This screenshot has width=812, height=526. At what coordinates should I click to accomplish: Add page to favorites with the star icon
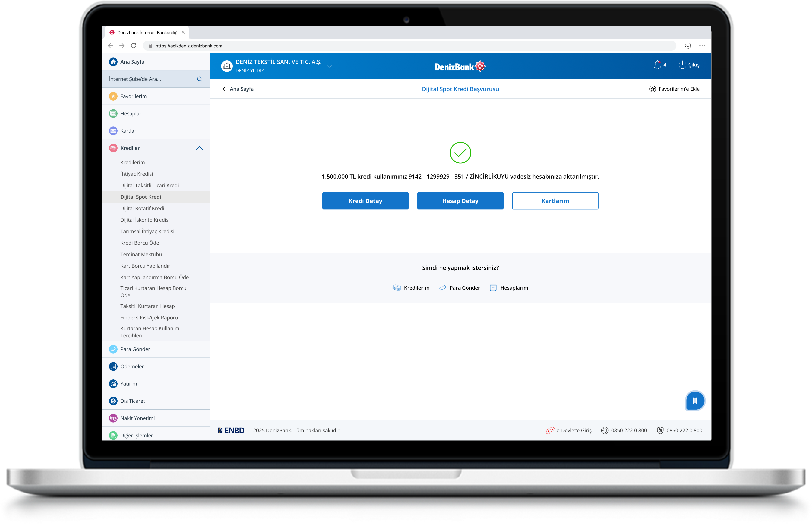tap(652, 89)
